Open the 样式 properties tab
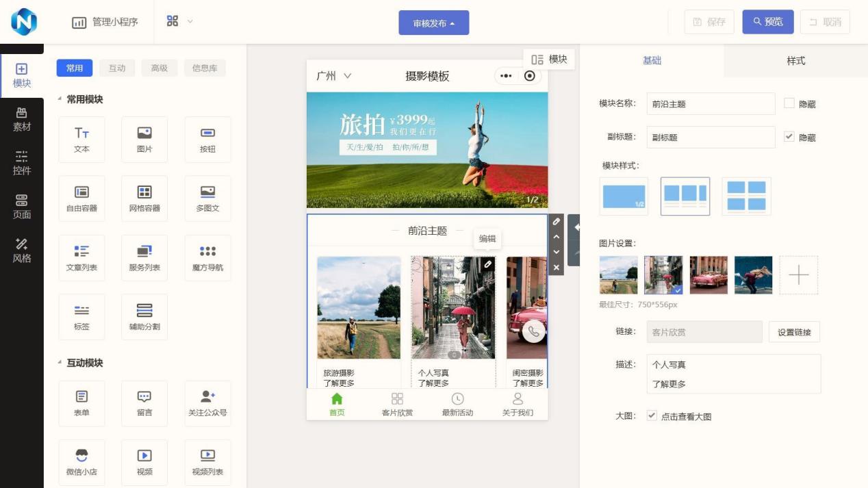 pyautogui.click(x=795, y=61)
